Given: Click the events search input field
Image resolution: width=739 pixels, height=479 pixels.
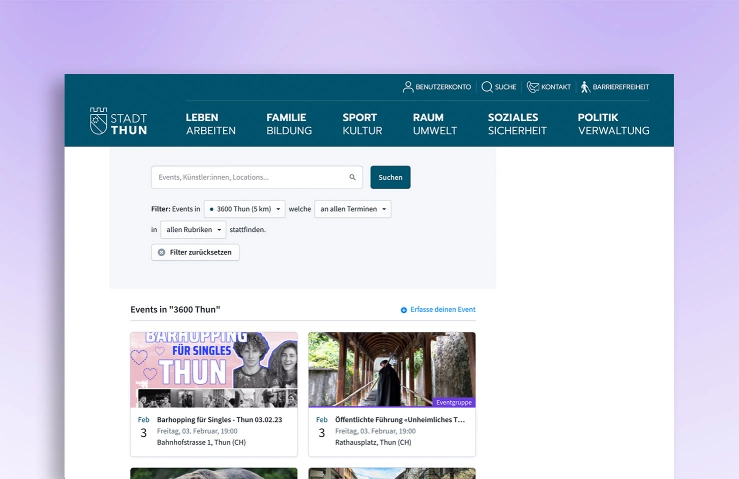Looking at the screenshot, I should pyautogui.click(x=257, y=177).
